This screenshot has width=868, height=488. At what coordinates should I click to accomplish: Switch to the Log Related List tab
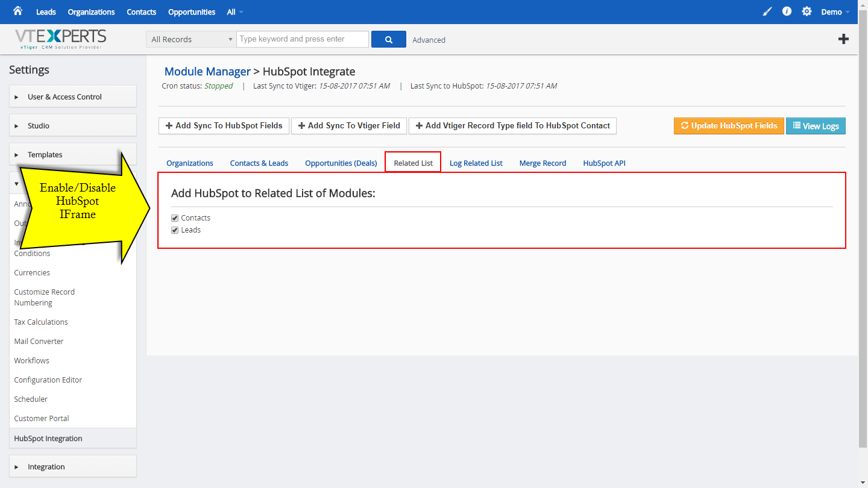[x=476, y=163]
